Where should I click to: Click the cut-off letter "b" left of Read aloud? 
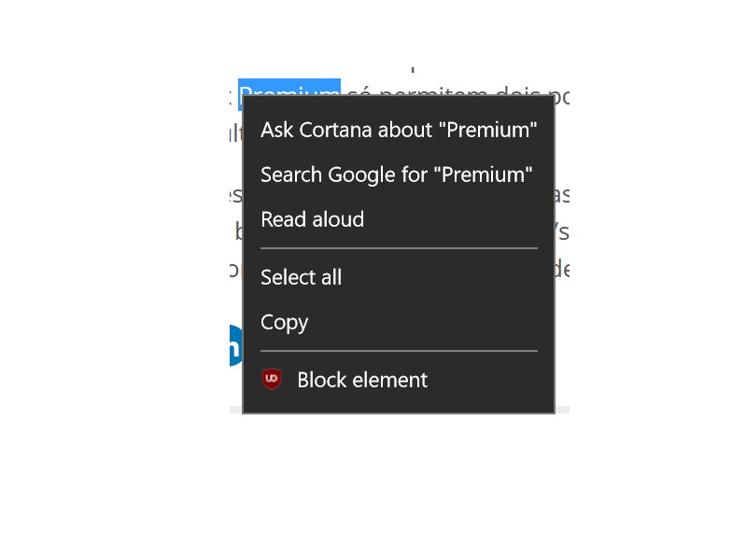click(x=239, y=231)
